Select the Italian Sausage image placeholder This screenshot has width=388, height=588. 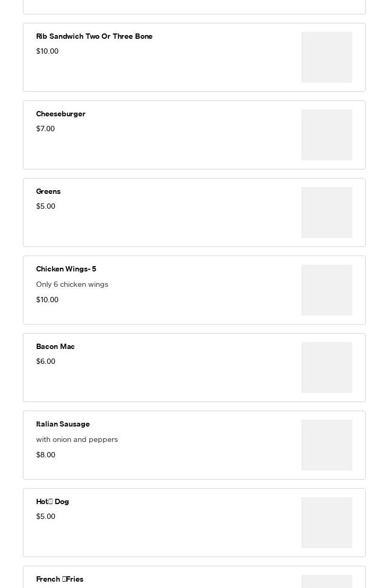[x=326, y=445]
